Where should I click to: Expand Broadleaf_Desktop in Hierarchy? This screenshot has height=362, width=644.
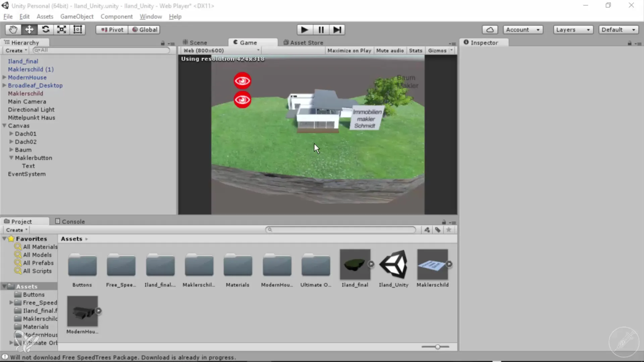click(4, 85)
